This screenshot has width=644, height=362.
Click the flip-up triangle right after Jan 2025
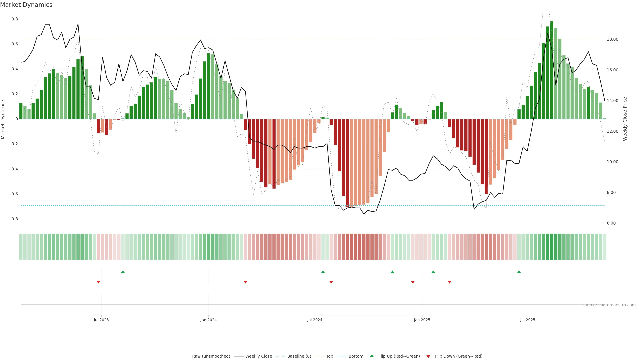coord(433,272)
